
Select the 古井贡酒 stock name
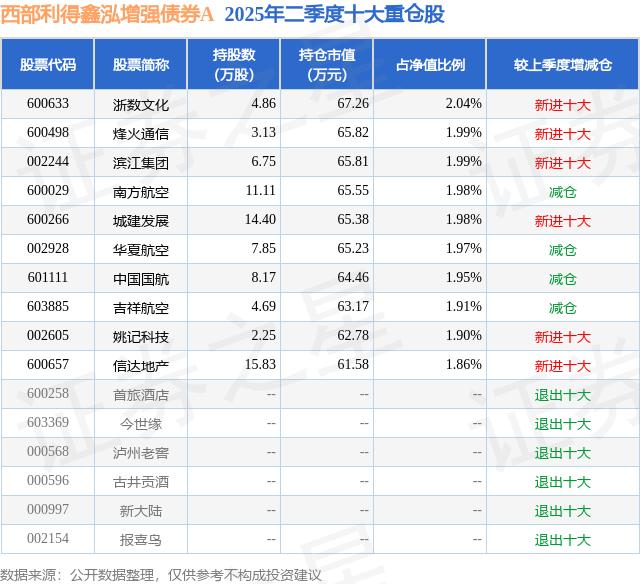(x=141, y=482)
